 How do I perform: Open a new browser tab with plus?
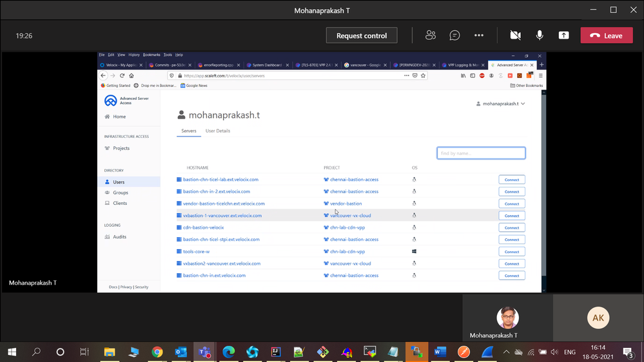(x=542, y=65)
